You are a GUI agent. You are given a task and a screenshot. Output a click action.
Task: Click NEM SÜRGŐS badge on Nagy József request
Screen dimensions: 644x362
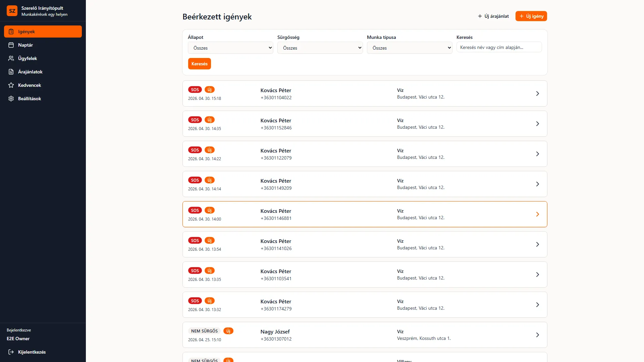point(204,331)
